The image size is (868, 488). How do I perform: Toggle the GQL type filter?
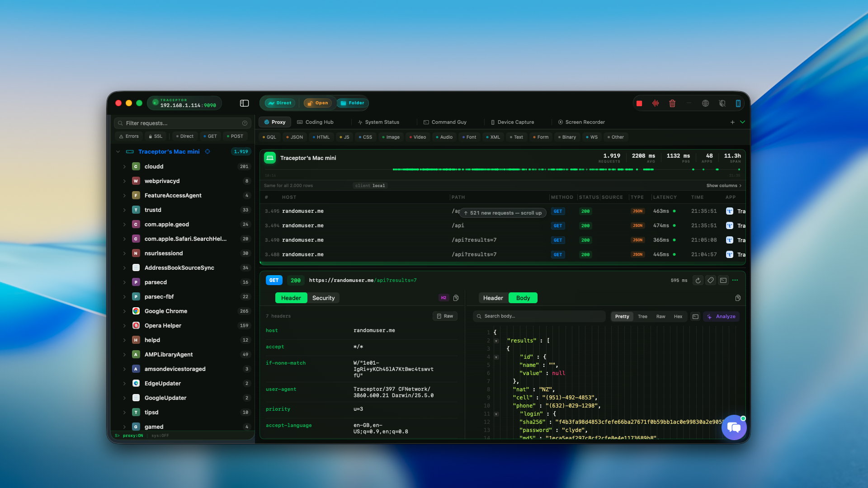269,137
